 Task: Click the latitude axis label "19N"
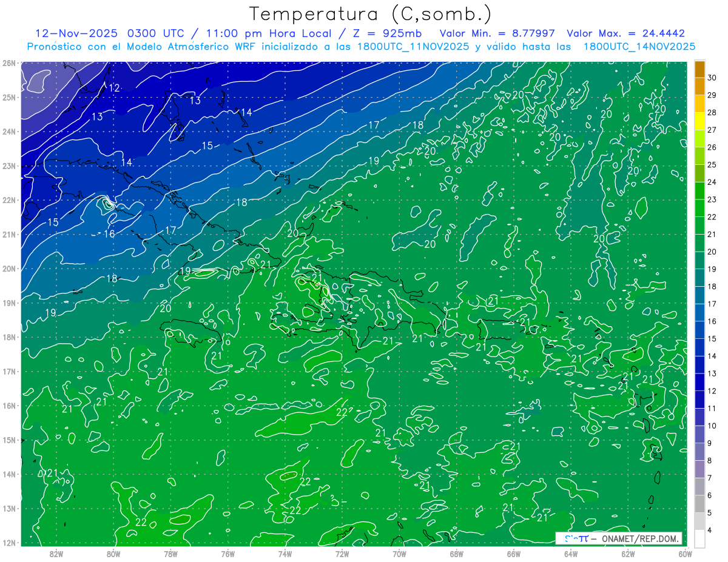(x=9, y=303)
